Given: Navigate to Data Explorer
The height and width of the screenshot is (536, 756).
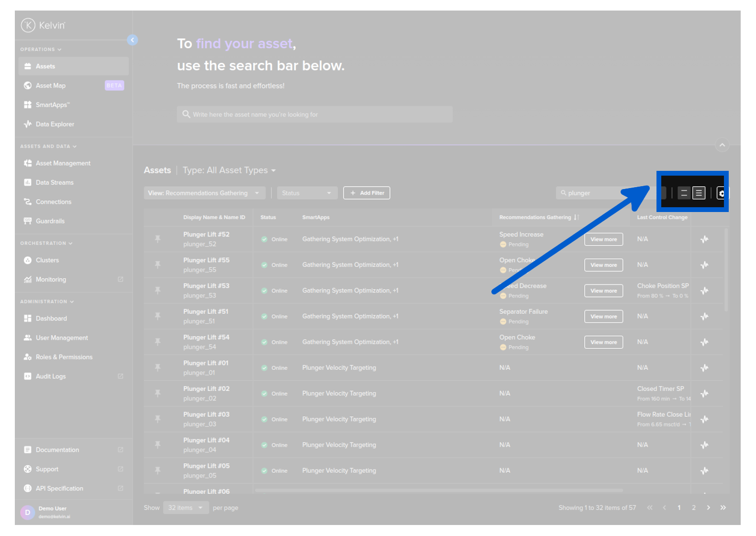Looking at the screenshot, I should [55, 124].
